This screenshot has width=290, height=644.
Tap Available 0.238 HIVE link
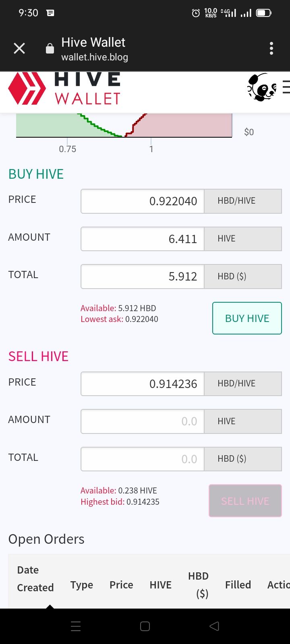pyautogui.click(x=119, y=491)
